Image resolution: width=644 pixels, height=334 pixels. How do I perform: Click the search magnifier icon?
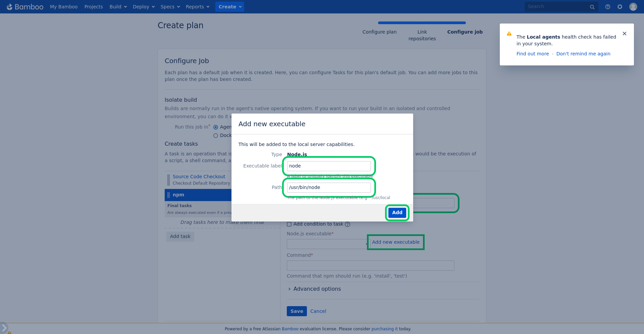(x=592, y=7)
